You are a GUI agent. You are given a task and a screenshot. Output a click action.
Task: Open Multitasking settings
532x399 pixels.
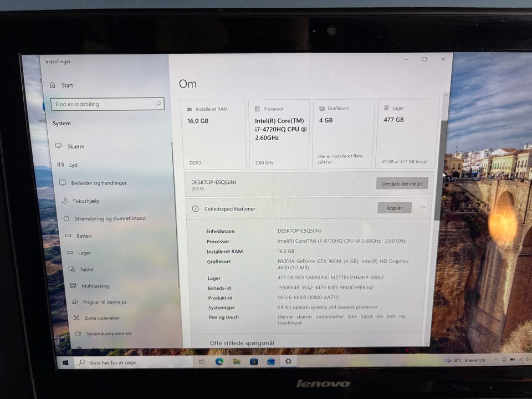click(90, 286)
